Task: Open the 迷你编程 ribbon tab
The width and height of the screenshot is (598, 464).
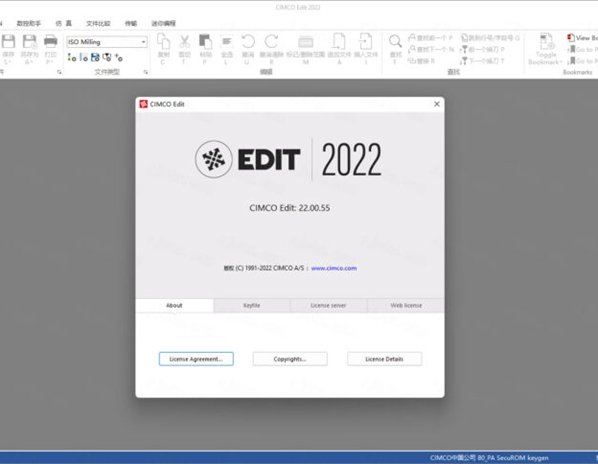Action: [163, 23]
